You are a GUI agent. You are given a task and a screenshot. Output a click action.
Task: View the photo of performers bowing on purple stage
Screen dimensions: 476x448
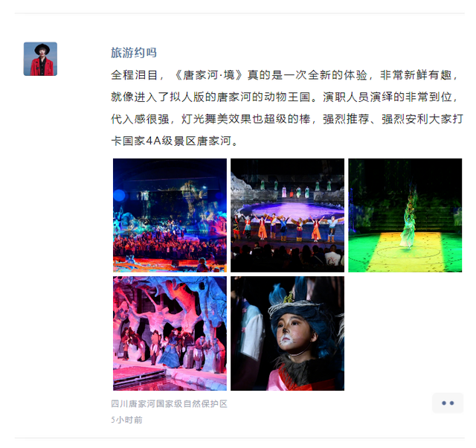tap(288, 215)
